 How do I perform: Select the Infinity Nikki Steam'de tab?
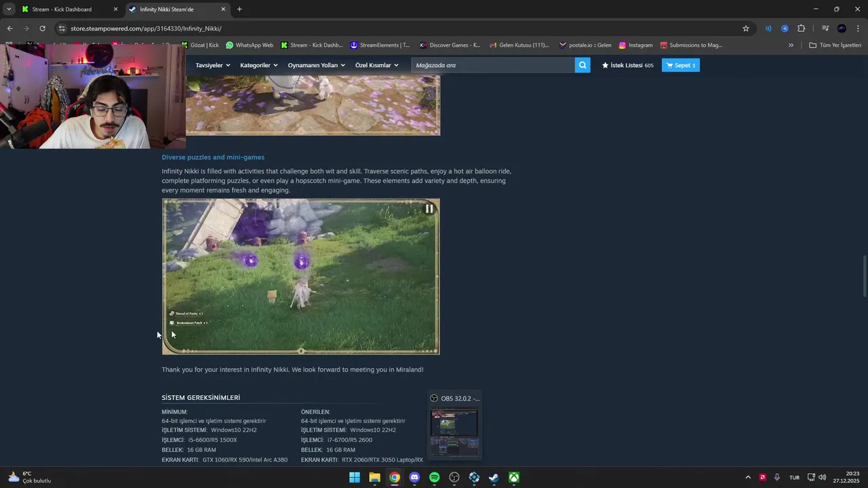pyautogui.click(x=178, y=9)
